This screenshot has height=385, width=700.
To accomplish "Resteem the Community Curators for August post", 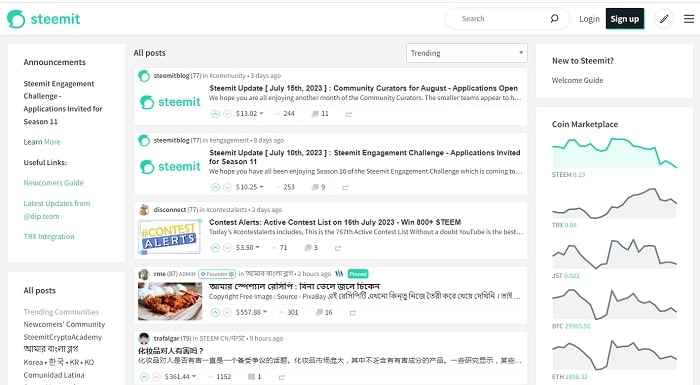I will (x=349, y=114).
